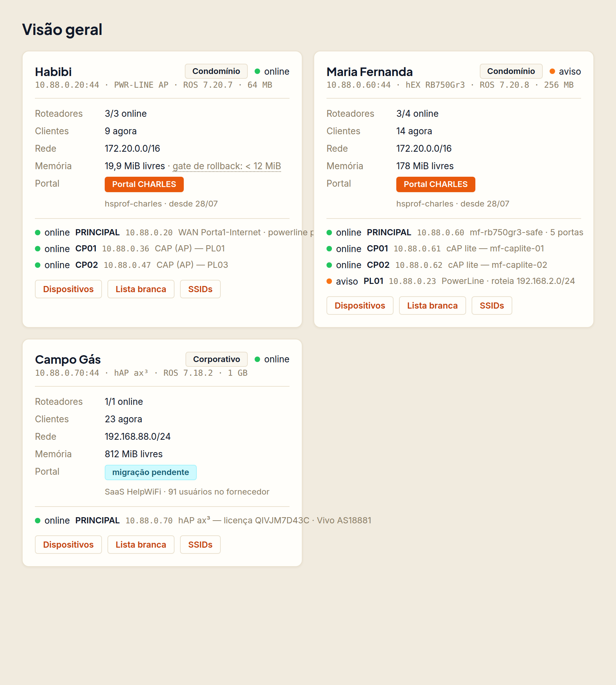The height and width of the screenshot is (685, 616).
Task: Click the migração pendente badge
Action: point(151,472)
